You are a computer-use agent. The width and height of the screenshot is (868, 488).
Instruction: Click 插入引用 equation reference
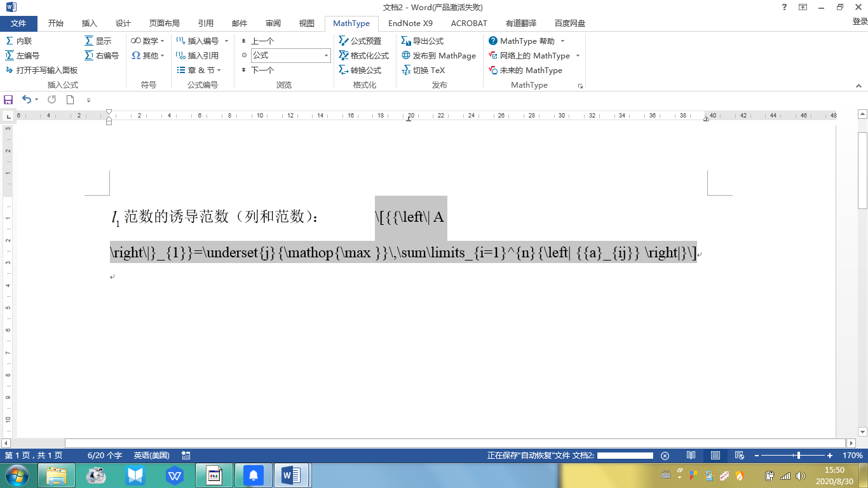point(198,55)
